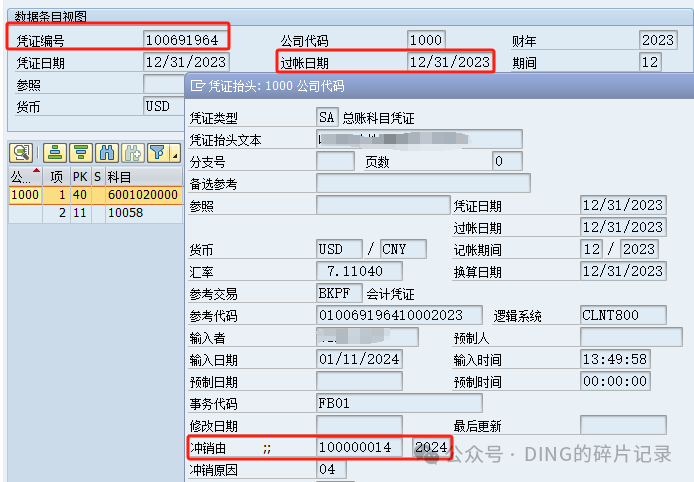Click the 换算日期 field
The height and width of the screenshot is (482, 694).
623,271
